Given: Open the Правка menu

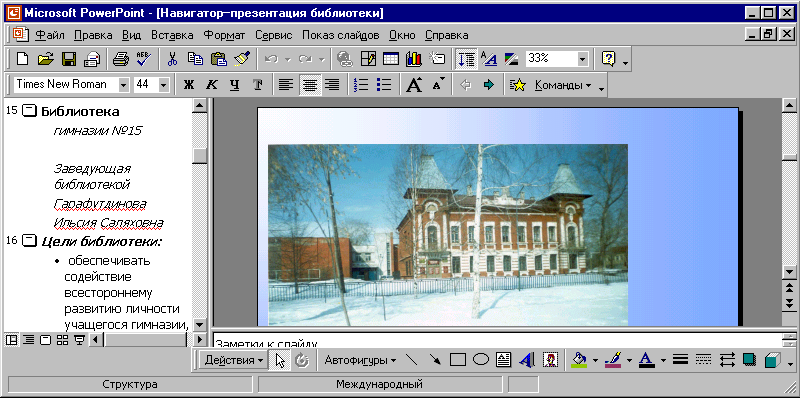Looking at the screenshot, I should click(93, 35).
